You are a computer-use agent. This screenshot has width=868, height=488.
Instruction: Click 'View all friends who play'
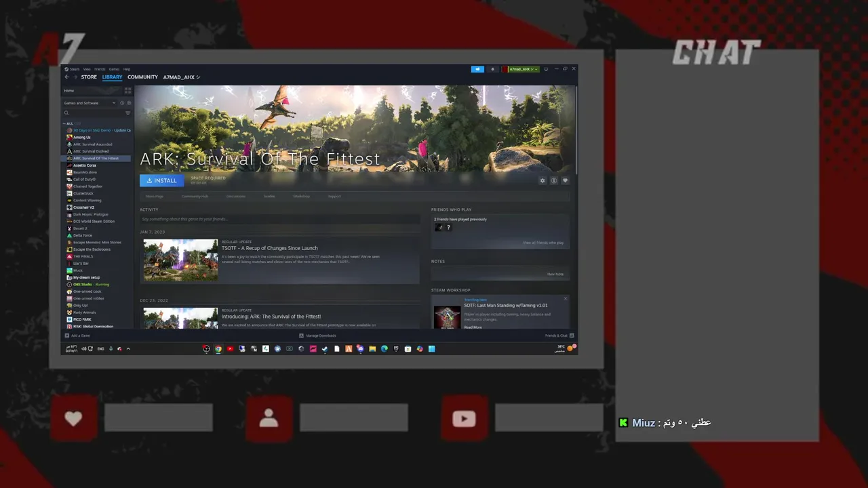[542, 243]
